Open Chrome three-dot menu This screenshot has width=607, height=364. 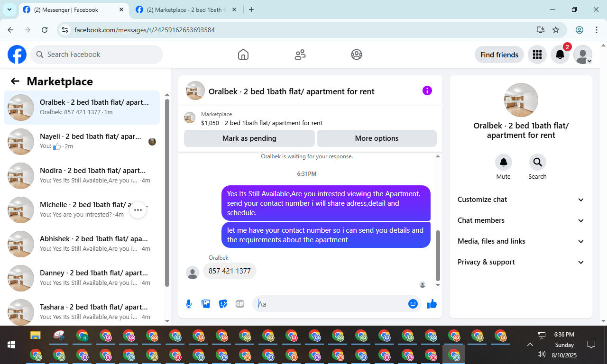click(x=597, y=30)
